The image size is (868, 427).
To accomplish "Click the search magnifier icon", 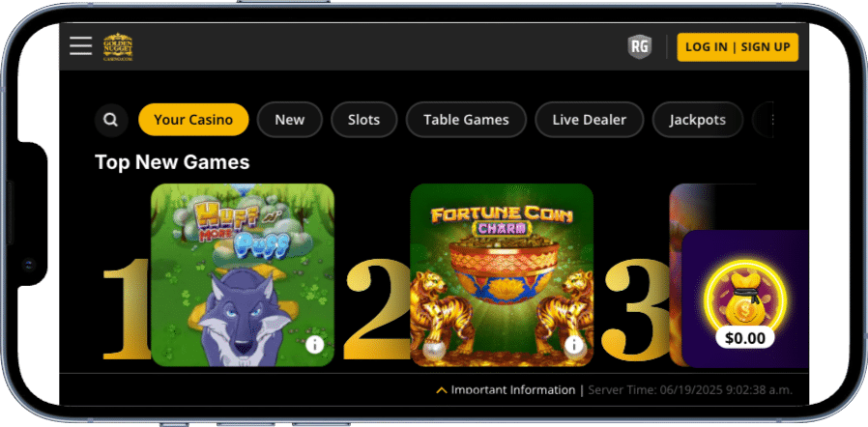I will click(x=111, y=120).
